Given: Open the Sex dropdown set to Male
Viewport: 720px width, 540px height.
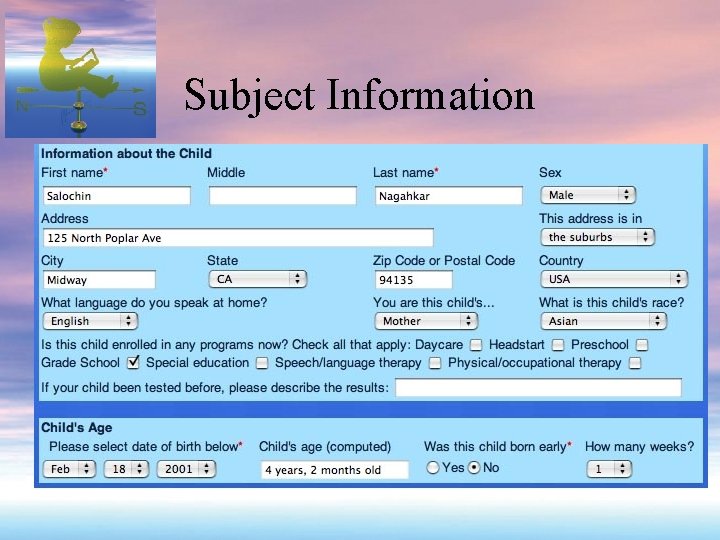Looking at the screenshot, I should pos(588,195).
